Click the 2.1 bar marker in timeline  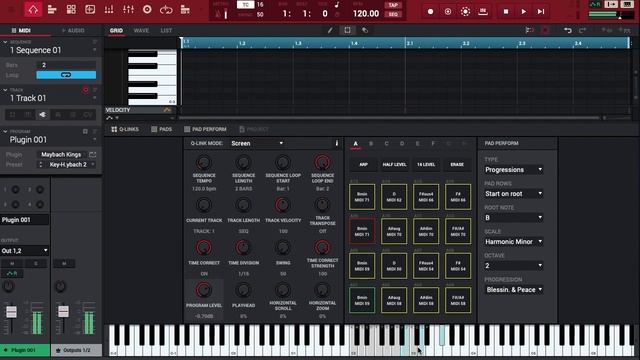[410, 43]
